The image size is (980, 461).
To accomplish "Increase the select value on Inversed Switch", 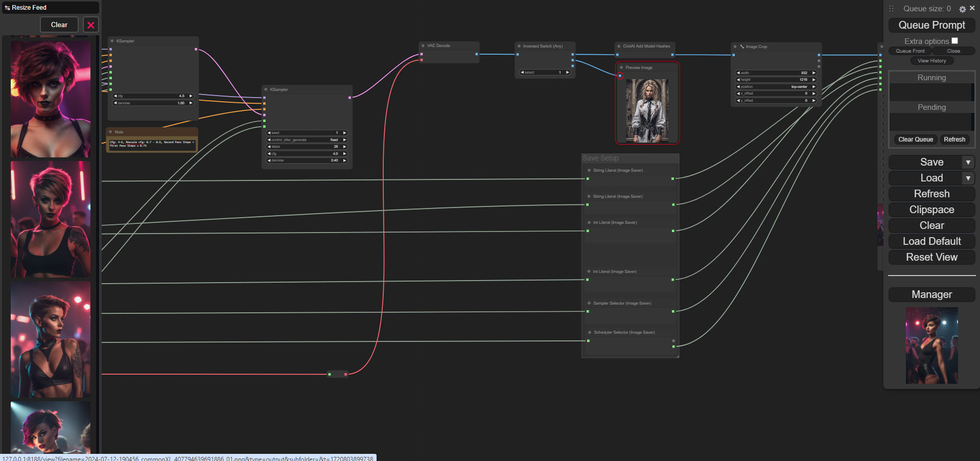I will pos(568,73).
